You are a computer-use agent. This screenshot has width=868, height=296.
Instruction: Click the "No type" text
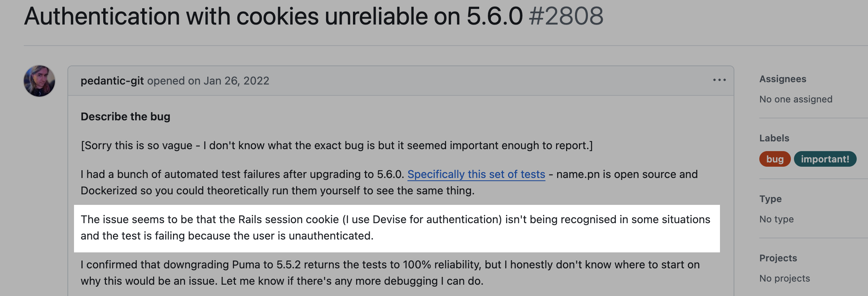tap(776, 219)
